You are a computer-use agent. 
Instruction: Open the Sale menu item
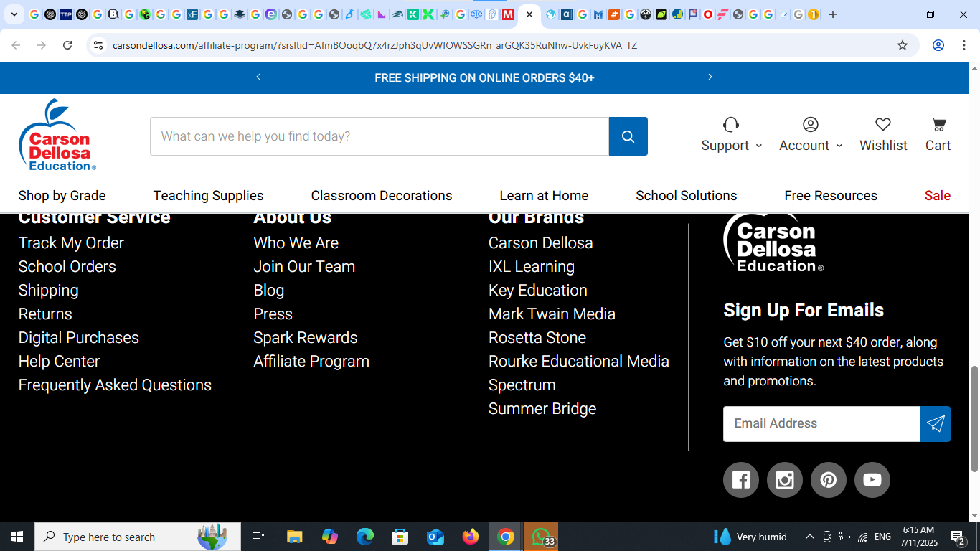[938, 196]
